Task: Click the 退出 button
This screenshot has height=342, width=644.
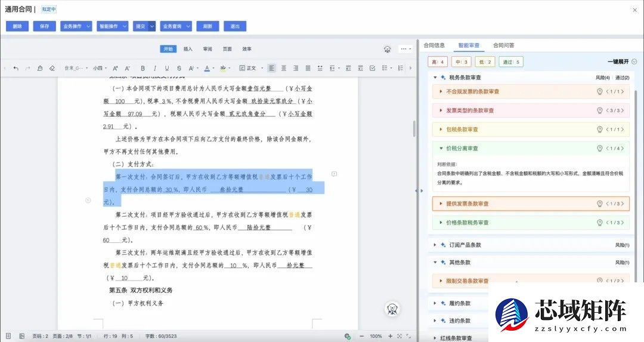Action: click(x=235, y=26)
